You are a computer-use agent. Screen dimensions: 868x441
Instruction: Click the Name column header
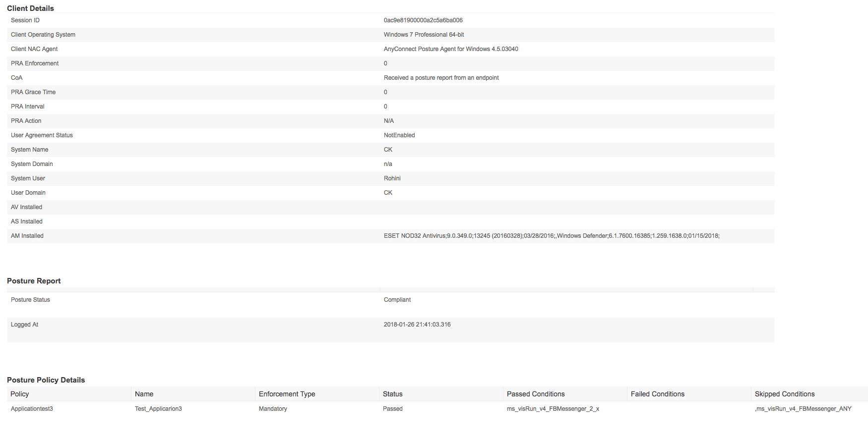pos(144,394)
